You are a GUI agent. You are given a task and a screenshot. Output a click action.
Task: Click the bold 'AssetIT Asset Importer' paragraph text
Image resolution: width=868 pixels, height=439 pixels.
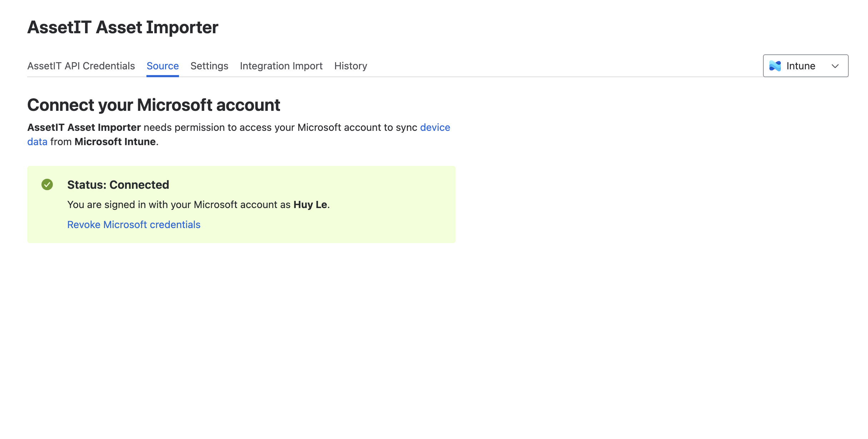tap(84, 127)
